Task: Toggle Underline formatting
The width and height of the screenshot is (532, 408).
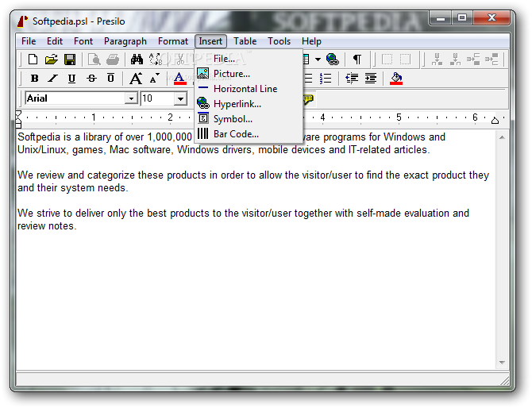Action: 71,79
